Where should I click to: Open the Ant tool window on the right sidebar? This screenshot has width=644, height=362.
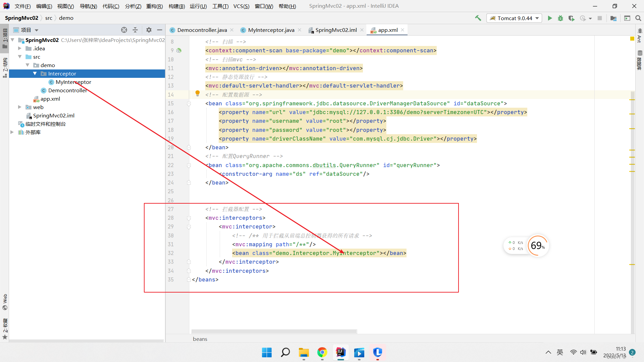click(x=640, y=36)
